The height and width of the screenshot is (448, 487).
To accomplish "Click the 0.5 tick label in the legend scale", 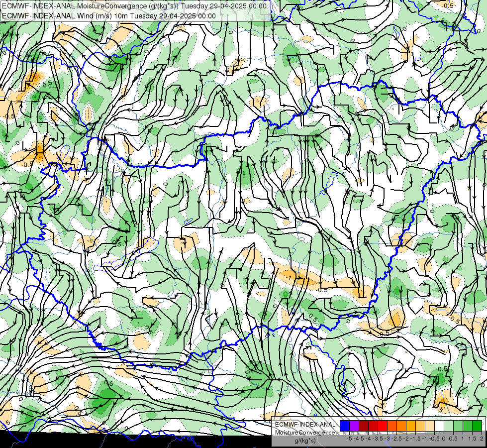I will coord(453,439).
